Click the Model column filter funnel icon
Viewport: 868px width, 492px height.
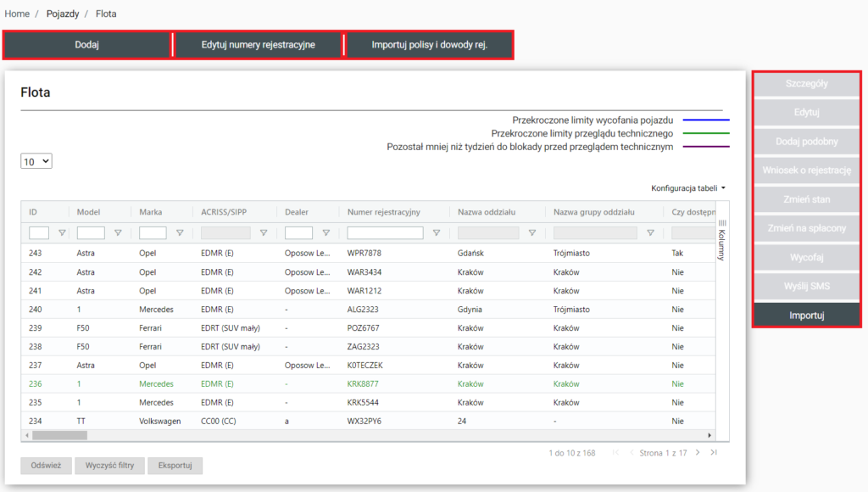coord(118,232)
